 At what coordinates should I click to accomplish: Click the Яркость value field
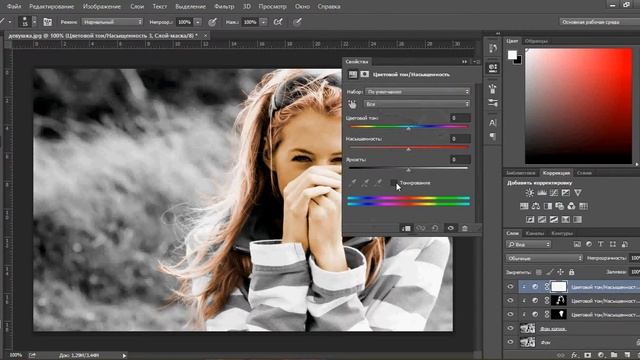click(x=460, y=160)
